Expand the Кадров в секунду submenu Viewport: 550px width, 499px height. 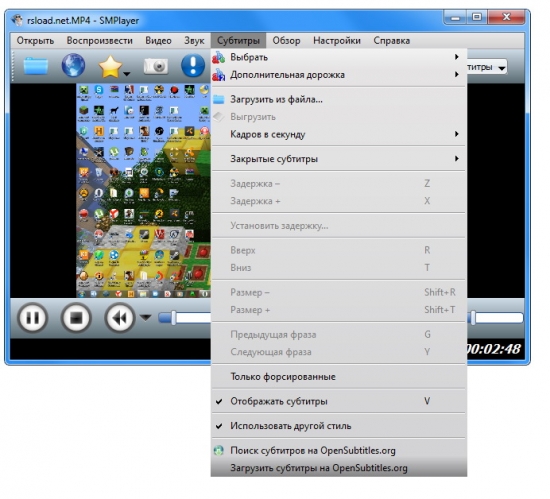[339, 134]
